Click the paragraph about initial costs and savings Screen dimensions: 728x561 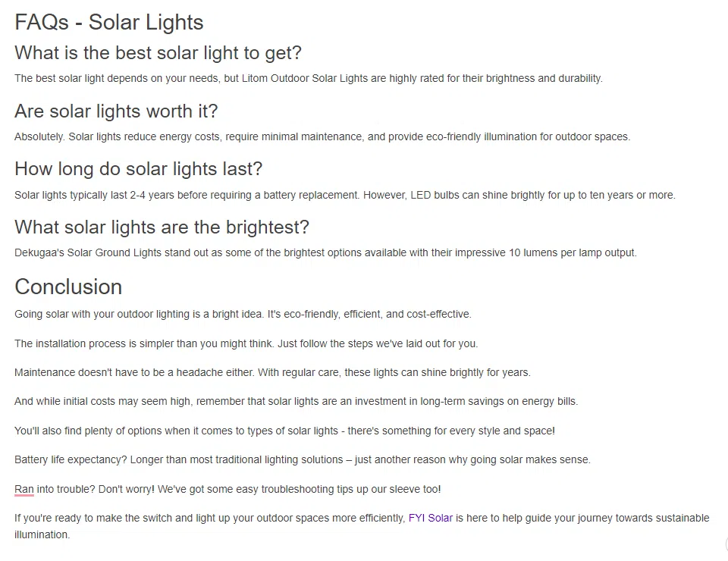click(296, 402)
